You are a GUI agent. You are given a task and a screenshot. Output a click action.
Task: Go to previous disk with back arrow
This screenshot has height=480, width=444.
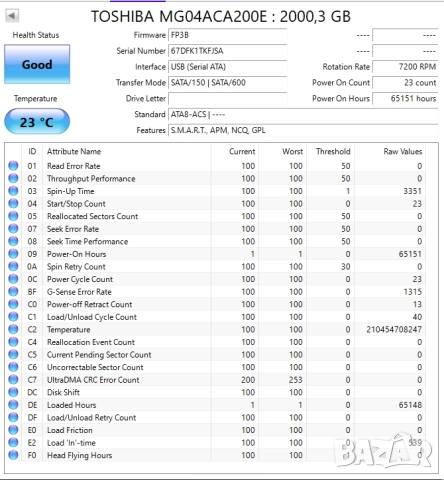point(12,15)
